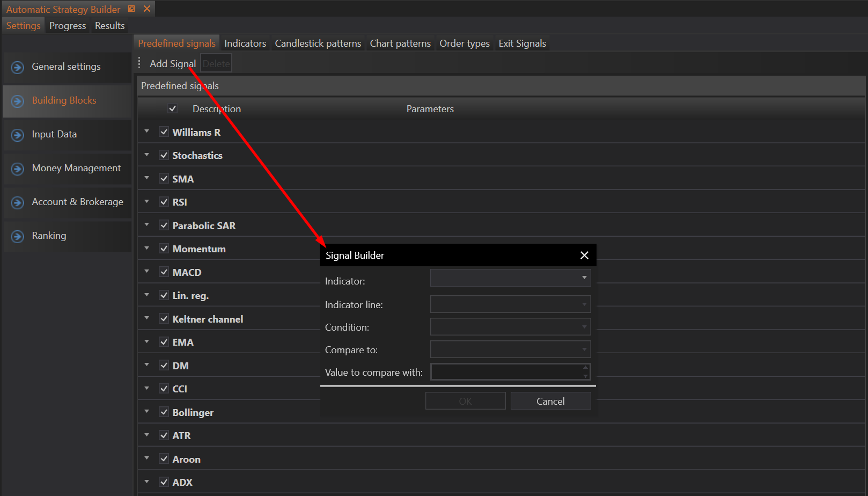The image size is (868, 496).
Task: Expand the SMA signal row
Action: pyautogui.click(x=146, y=178)
